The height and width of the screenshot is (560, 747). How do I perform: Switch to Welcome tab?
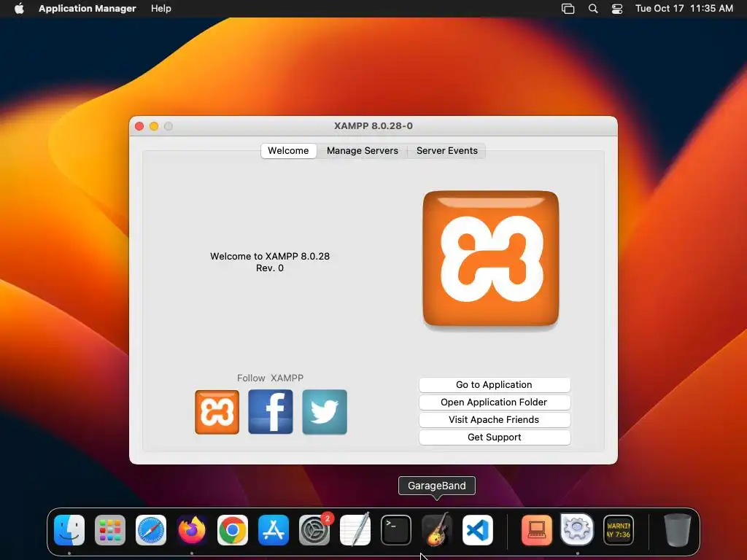288,151
